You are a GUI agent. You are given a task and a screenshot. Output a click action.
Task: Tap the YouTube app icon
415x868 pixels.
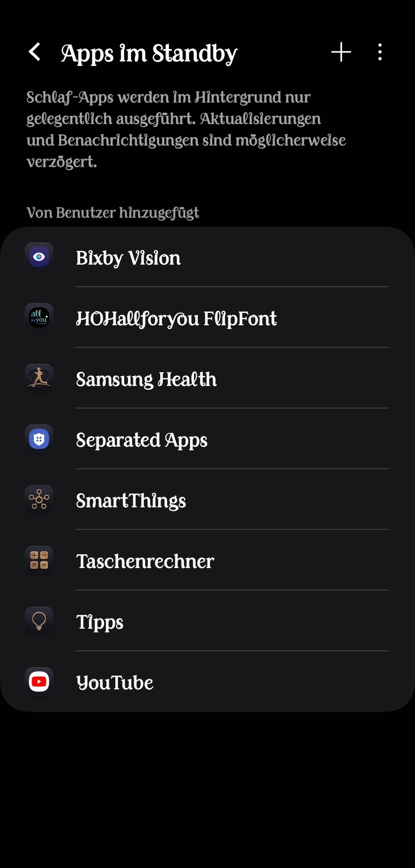[39, 682]
